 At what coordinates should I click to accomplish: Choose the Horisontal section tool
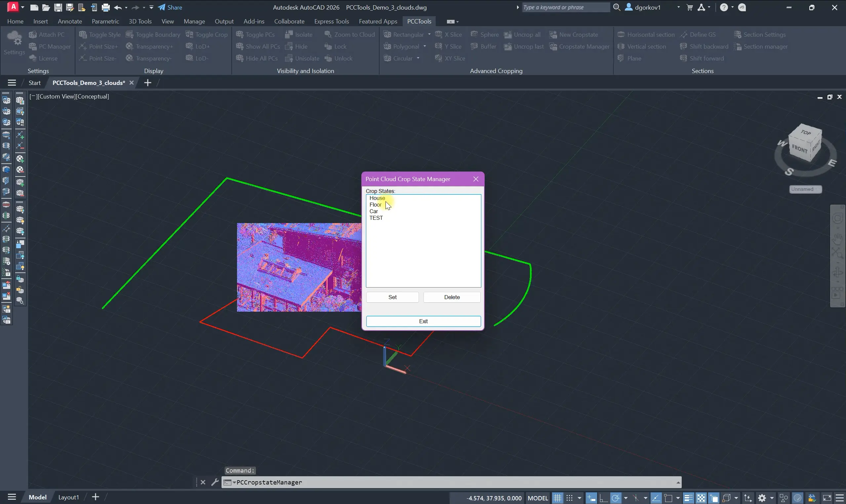pos(646,35)
